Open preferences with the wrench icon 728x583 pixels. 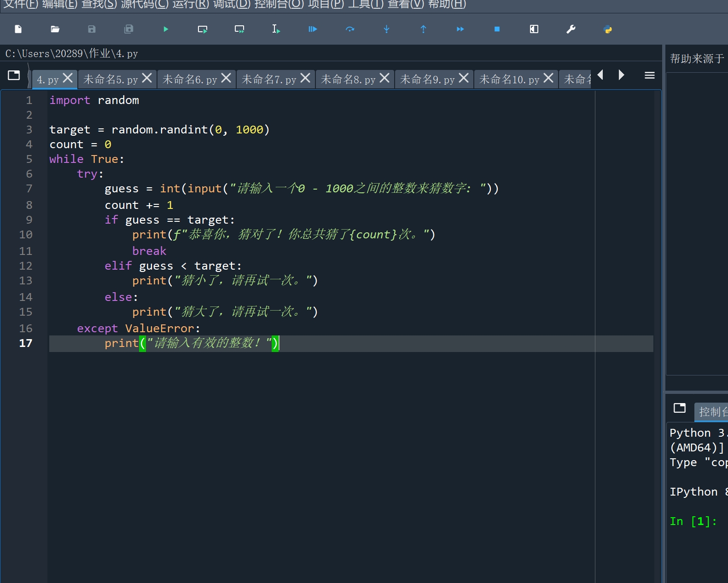point(571,29)
